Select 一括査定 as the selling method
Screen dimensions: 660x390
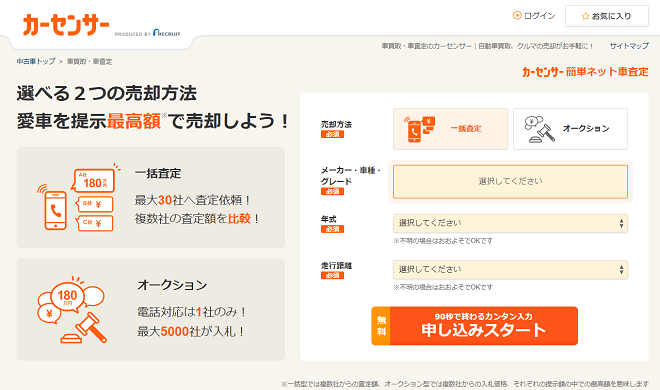point(450,129)
